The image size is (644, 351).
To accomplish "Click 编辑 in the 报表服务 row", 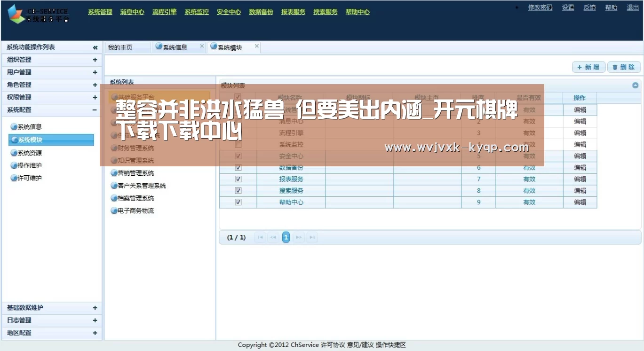I will (x=580, y=179).
